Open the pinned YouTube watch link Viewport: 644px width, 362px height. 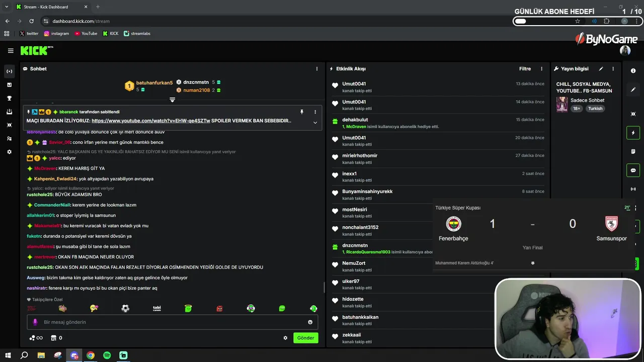click(x=150, y=121)
